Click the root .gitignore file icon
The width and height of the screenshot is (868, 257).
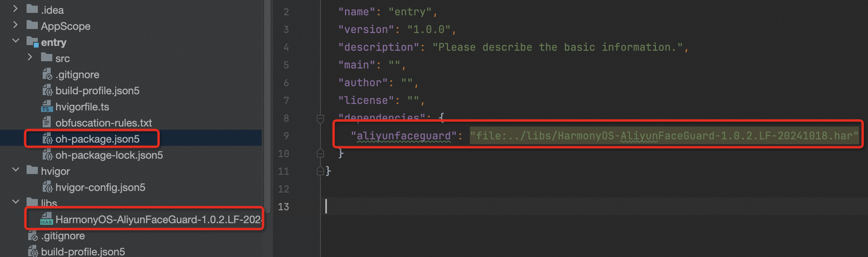(33, 235)
